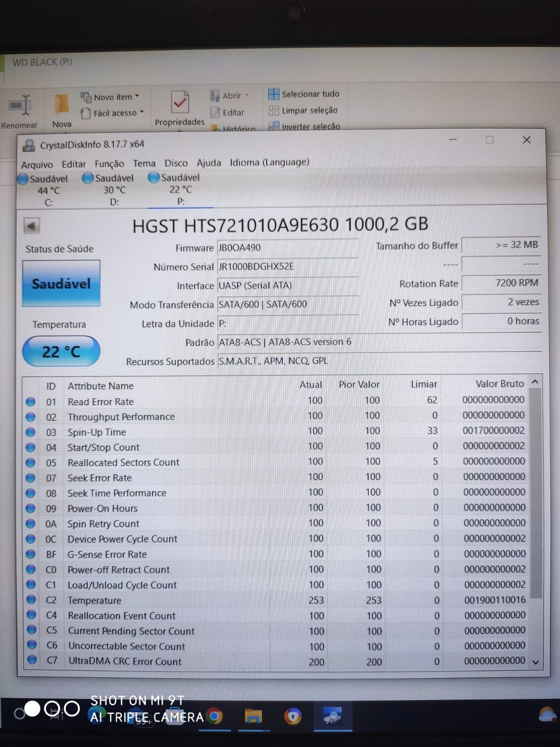Click the Renomear label in Explorer

(20, 125)
